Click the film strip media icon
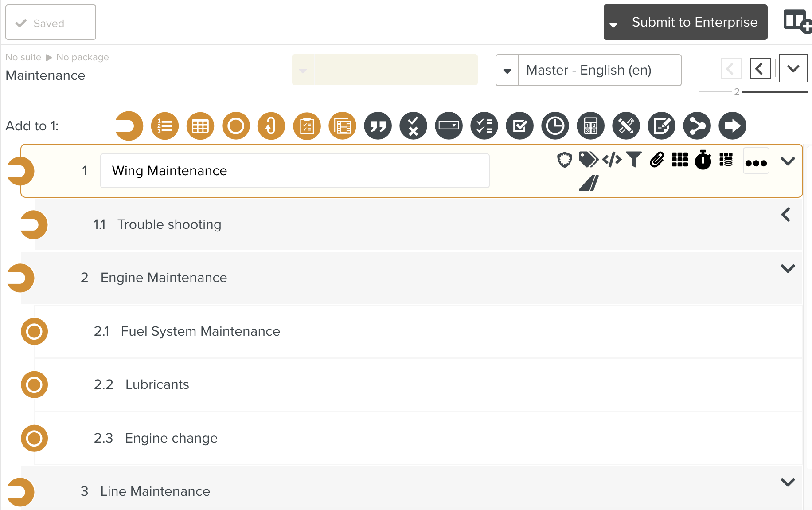 click(x=342, y=126)
